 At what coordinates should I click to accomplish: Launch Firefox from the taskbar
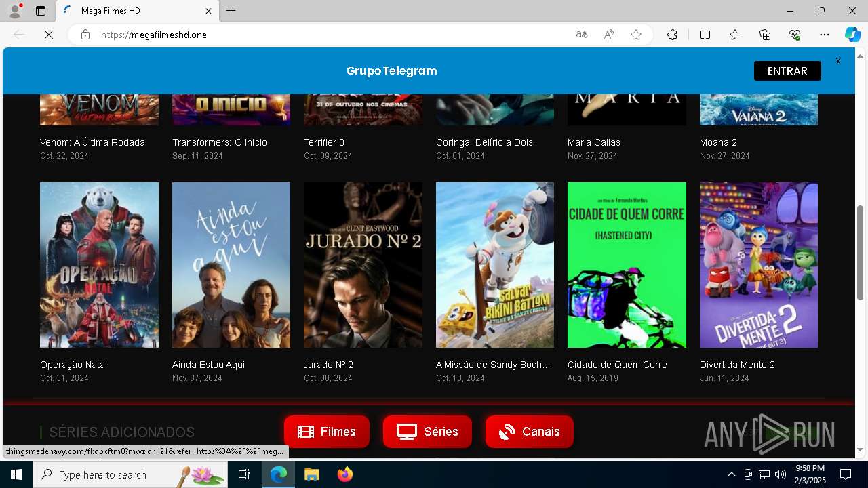(x=344, y=474)
